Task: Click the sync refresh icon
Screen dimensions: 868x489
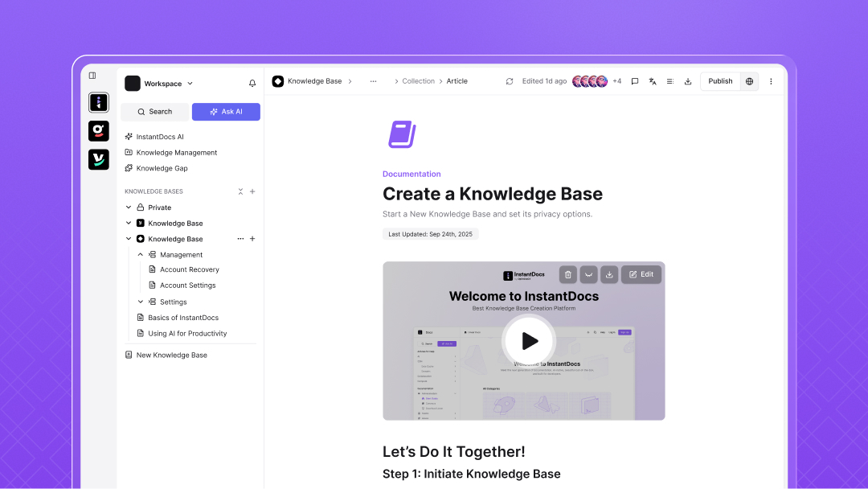Action: [x=510, y=81]
